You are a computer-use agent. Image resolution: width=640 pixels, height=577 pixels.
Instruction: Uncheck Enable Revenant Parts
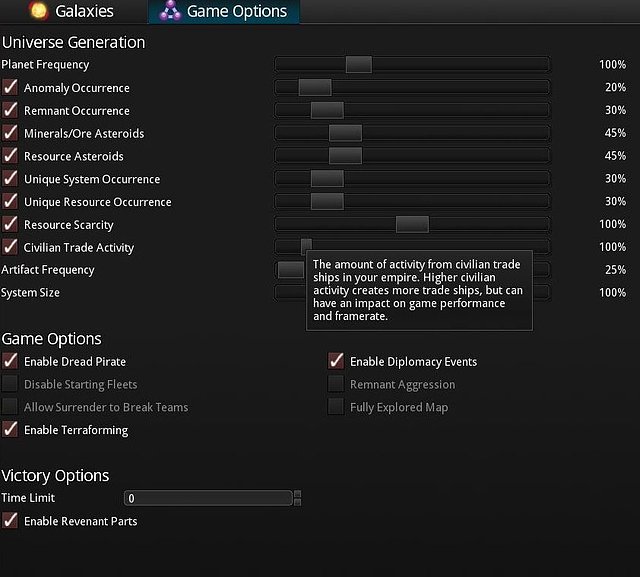[x=10, y=521]
